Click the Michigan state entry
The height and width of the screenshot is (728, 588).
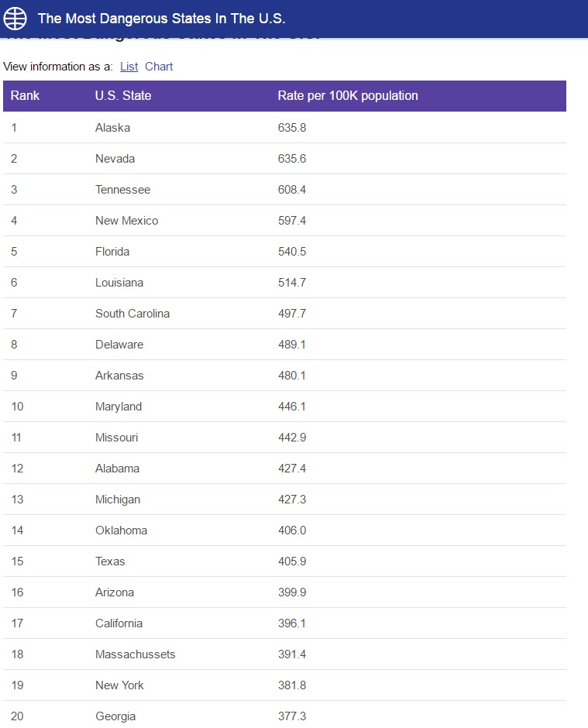point(118,499)
